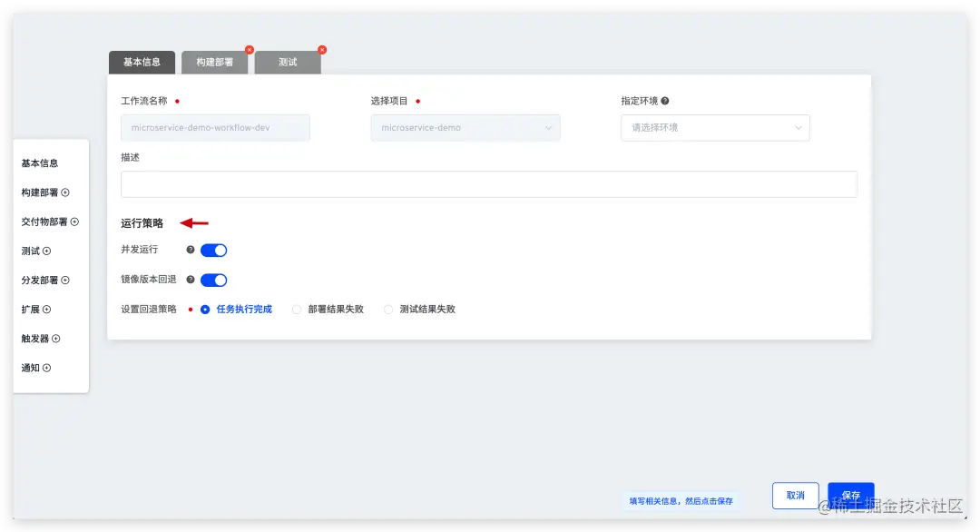980x532 pixels.
Task: Click the 取消 button
Action: tap(795, 496)
